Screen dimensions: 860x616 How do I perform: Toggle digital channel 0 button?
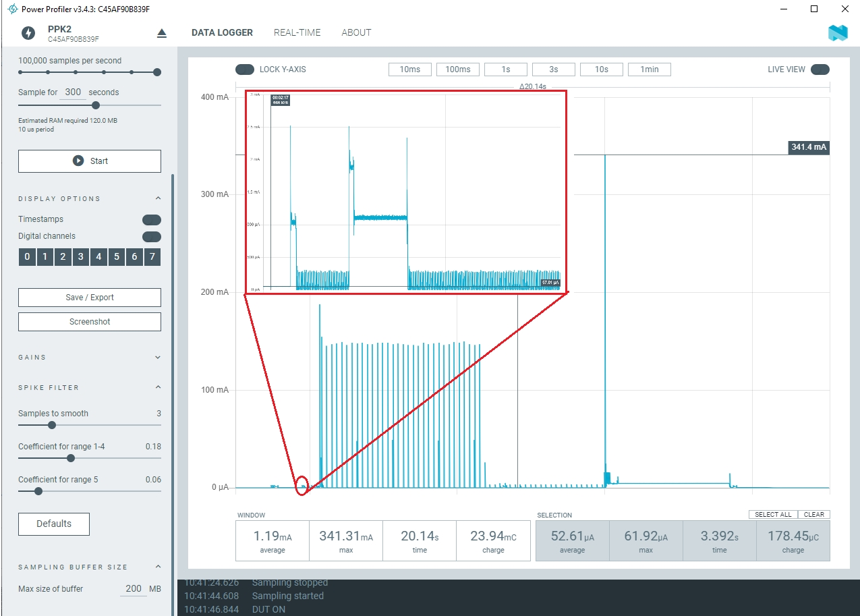click(x=27, y=257)
